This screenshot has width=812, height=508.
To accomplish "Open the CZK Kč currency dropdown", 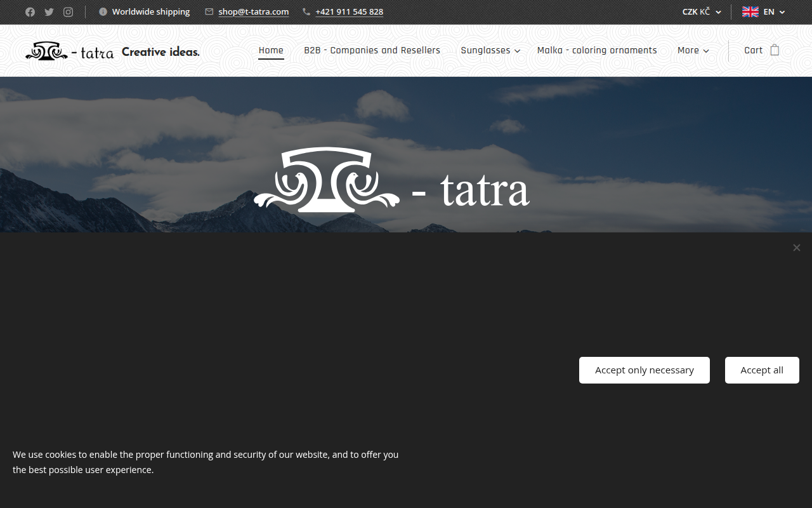I will click(x=702, y=12).
